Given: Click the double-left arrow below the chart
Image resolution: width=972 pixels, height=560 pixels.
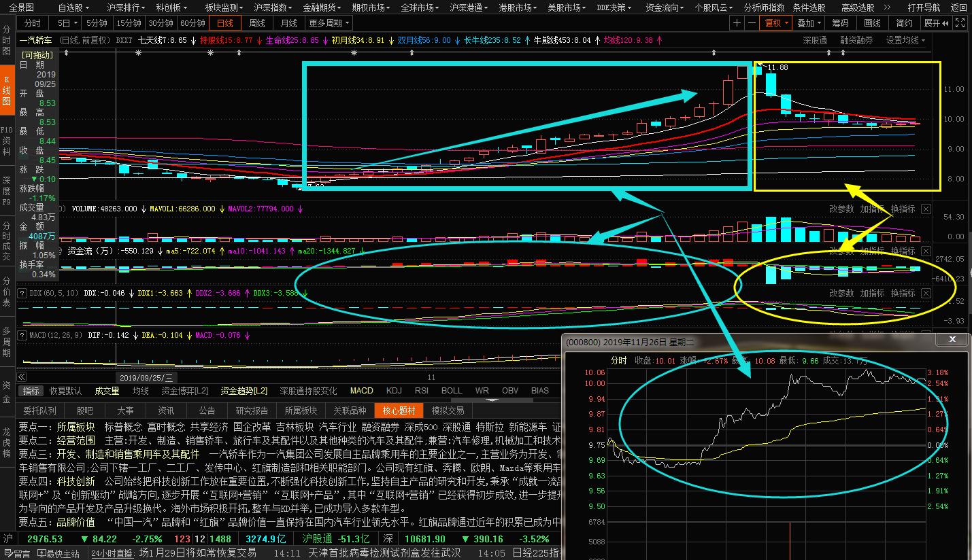Looking at the screenshot, I should pyautogui.click(x=22, y=377).
